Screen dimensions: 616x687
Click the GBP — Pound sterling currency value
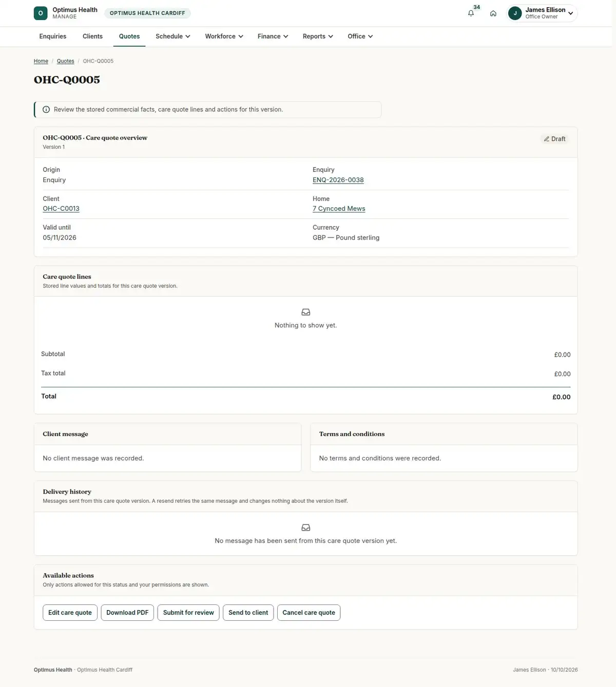[346, 238]
